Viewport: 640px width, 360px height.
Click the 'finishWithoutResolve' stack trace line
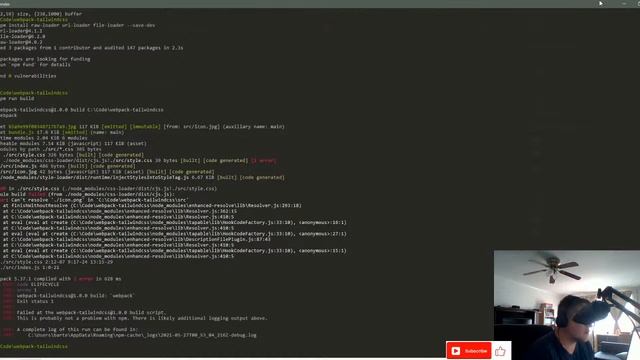pos(152,206)
